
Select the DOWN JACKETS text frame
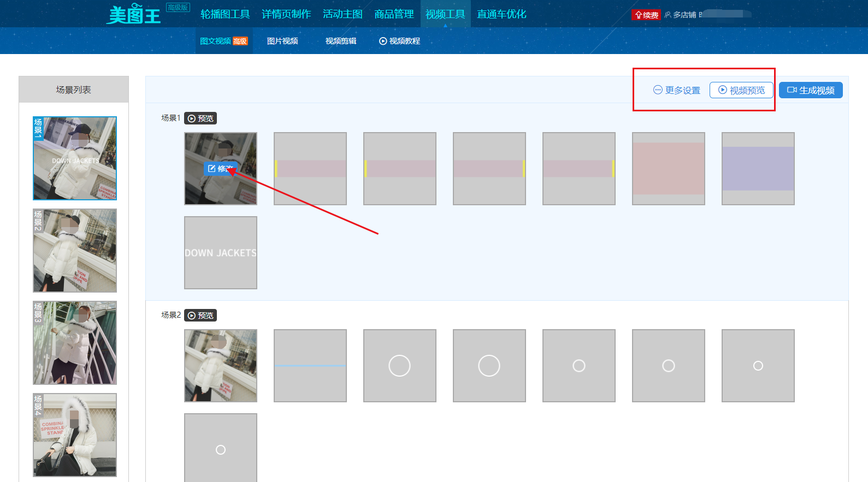click(x=221, y=253)
